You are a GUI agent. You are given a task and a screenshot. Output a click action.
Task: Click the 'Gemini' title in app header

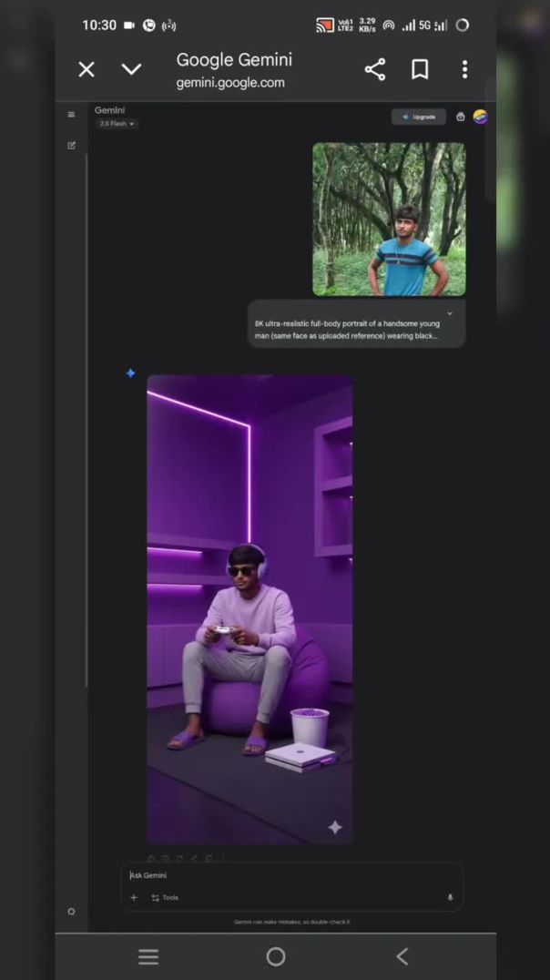point(109,110)
